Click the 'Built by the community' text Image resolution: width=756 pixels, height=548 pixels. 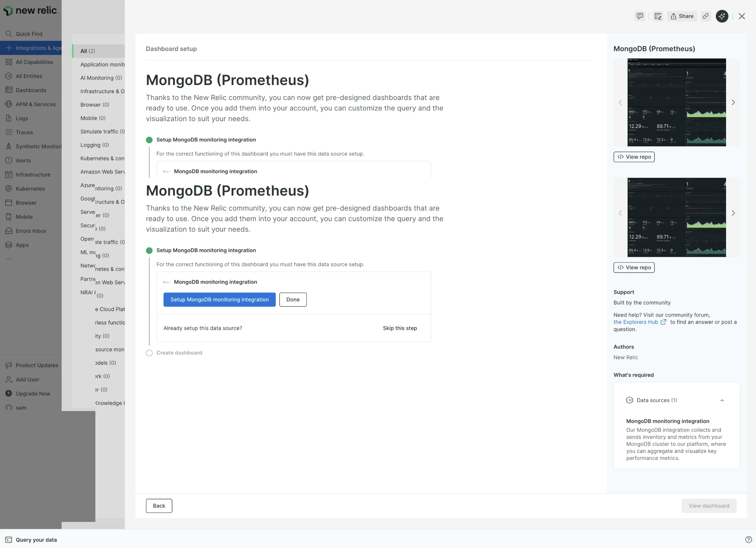point(642,303)
